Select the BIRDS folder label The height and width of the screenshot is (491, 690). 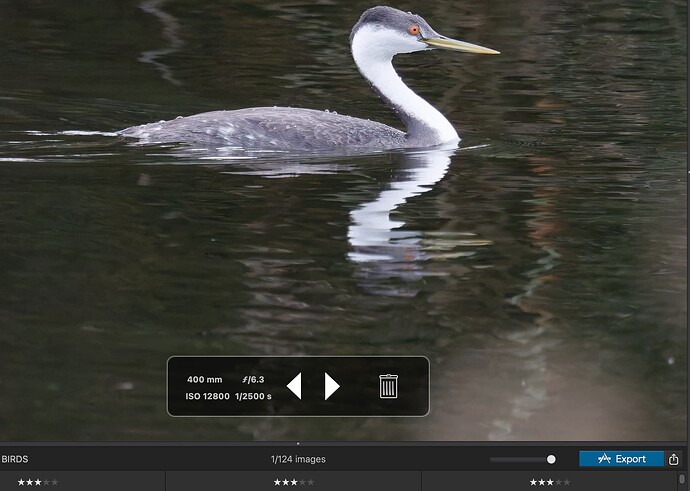15,459
